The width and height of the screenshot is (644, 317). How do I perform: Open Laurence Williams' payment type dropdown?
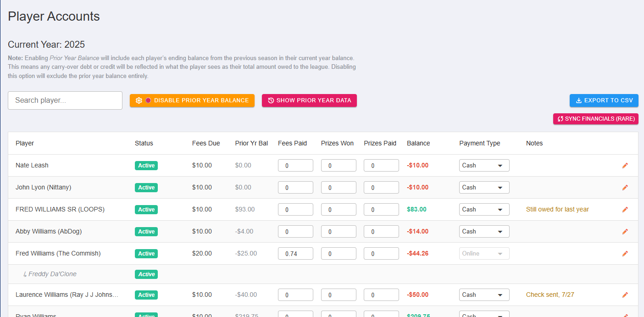[x=484, y=295]
